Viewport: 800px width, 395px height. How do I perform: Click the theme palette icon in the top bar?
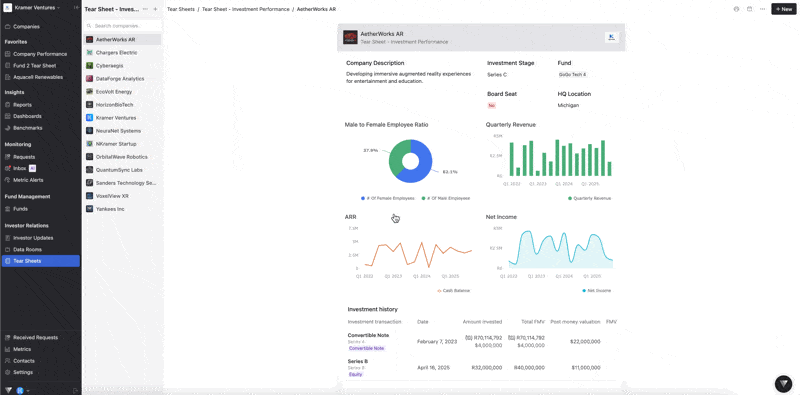[x=736, y=9]
